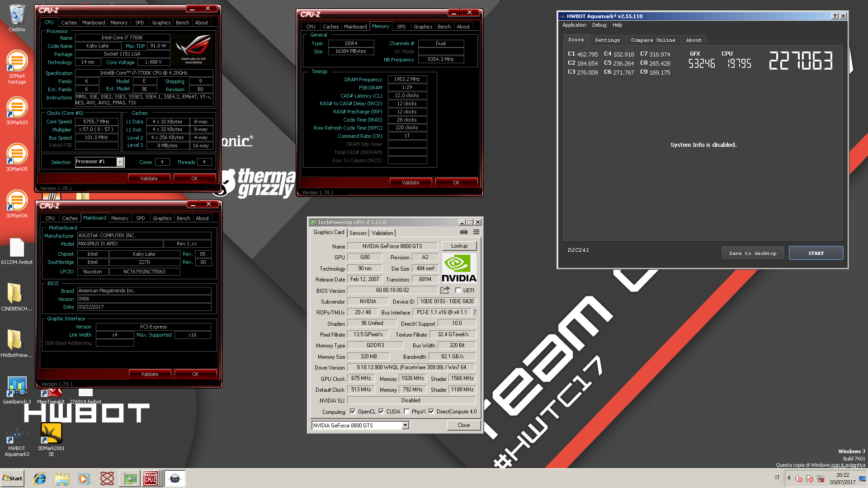Toggle the DirectCompute 4.0 checkbox
The height and width of the screenshot is (488, 868).
click(431, 412)
